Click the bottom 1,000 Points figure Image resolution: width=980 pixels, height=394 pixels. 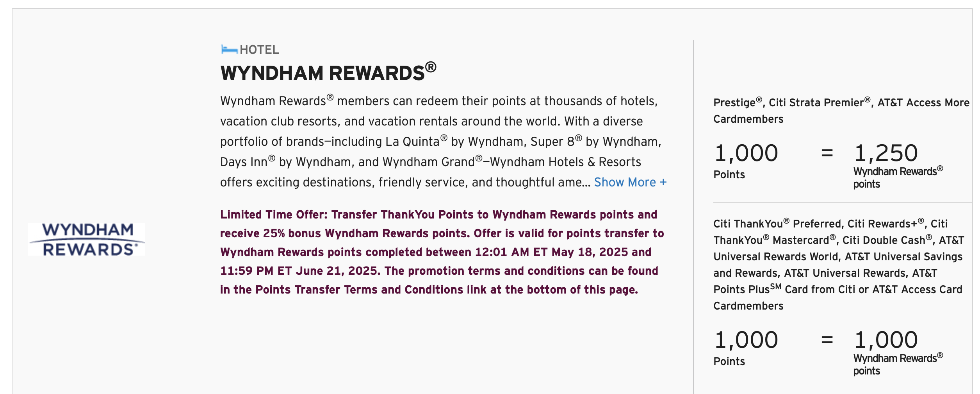tap(746, 340)
